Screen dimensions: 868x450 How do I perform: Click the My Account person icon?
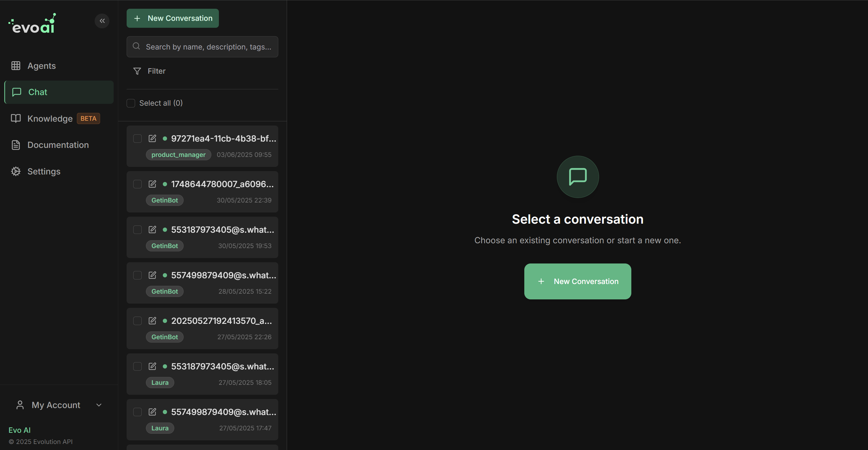tap(20, 405)
